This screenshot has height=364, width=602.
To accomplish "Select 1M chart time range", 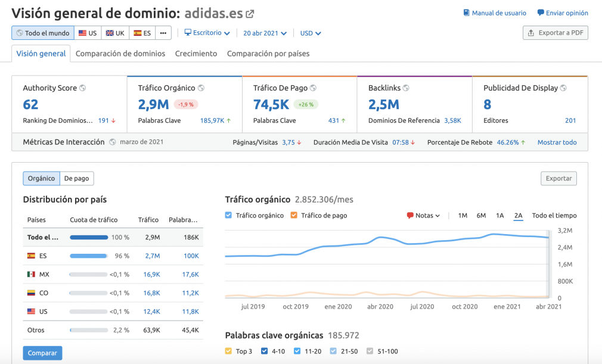I will (463, 216).
